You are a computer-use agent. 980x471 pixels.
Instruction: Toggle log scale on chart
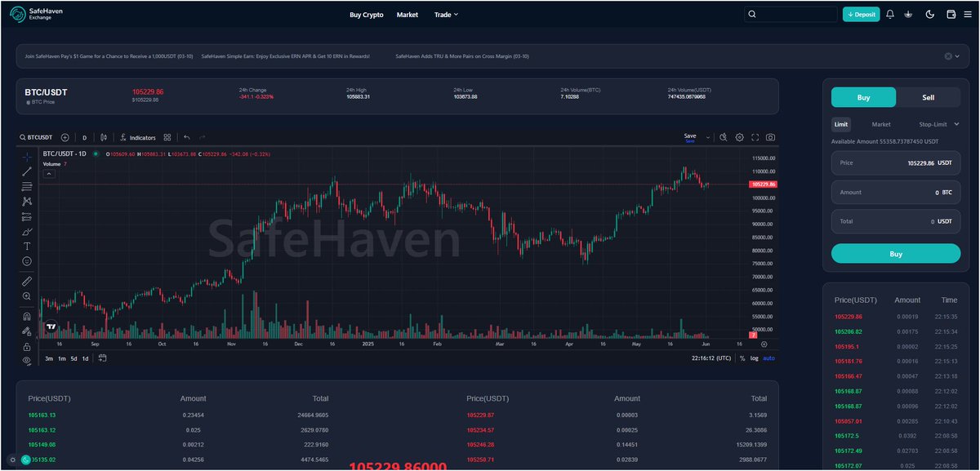click(754, 358)
